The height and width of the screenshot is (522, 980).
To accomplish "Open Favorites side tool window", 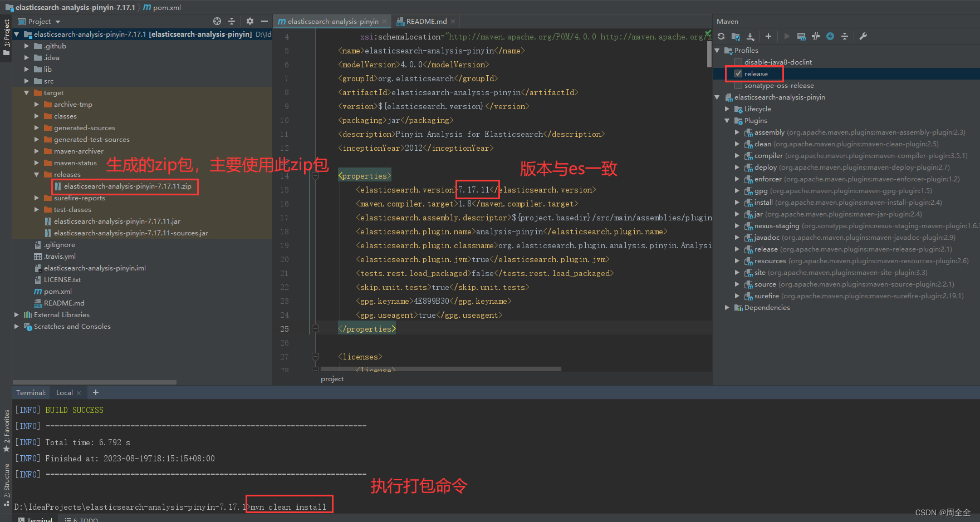I will (7, 431).
